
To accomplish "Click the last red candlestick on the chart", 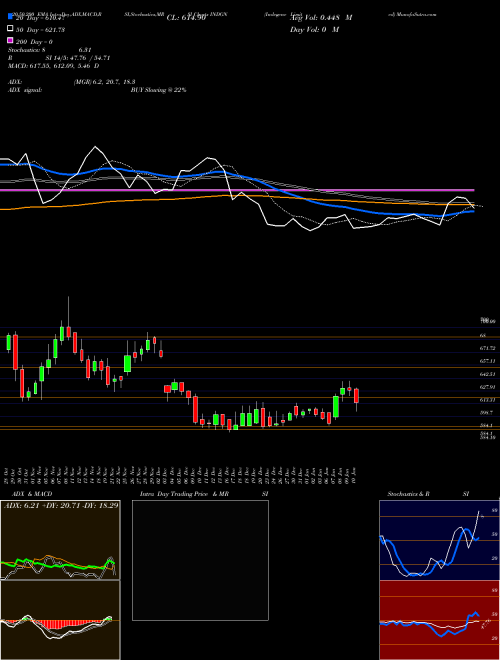I will click(x=356, y=396).
